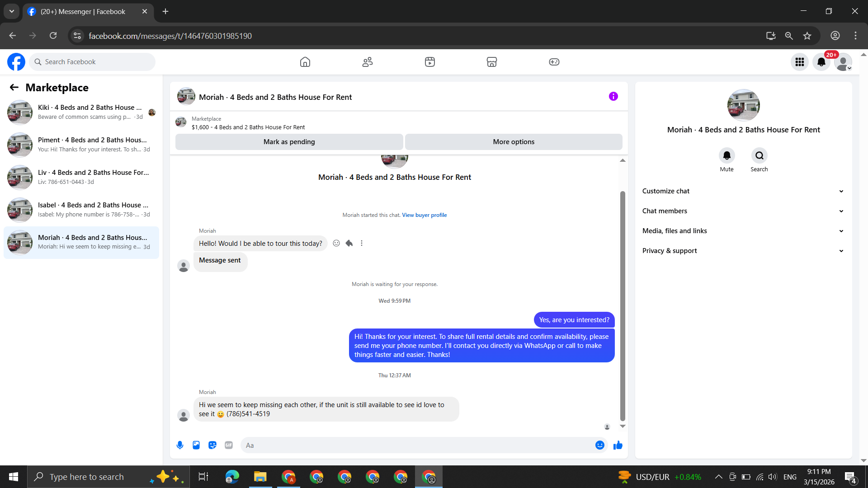Screen dimensions: 868x488
Task: Click Moriah's phone number in the message
Action: (x=248, y=414)
